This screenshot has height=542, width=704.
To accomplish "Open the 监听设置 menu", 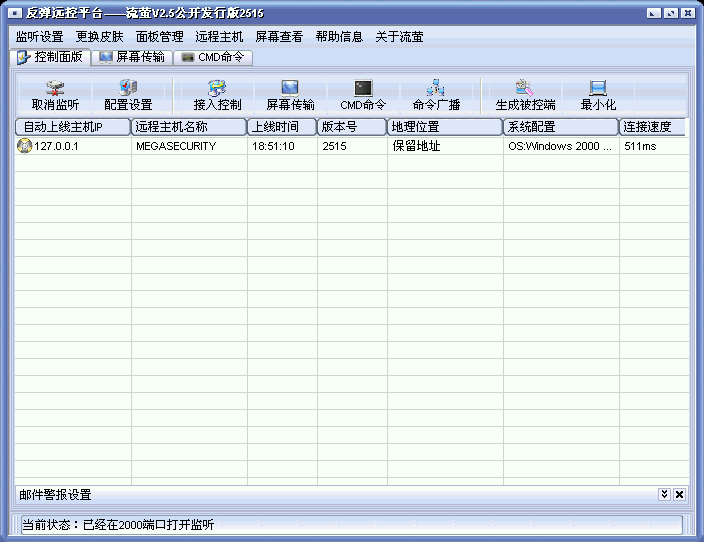I will (40, 37).
